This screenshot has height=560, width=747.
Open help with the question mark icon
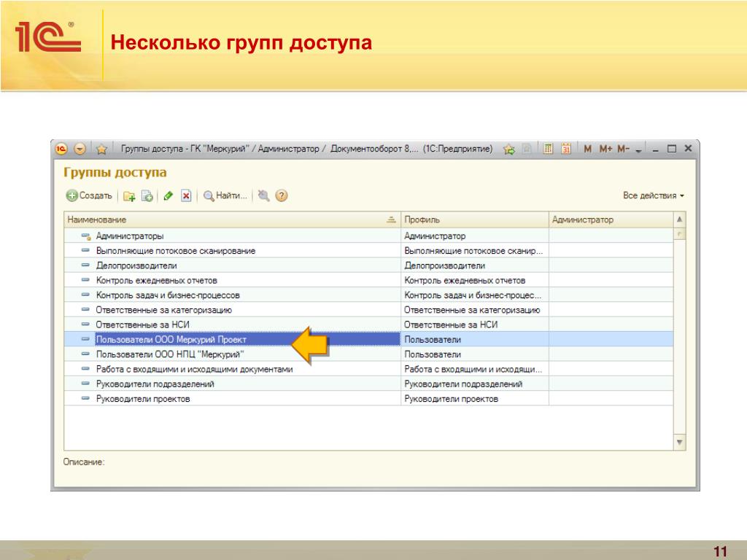click(x=282, y=195)
